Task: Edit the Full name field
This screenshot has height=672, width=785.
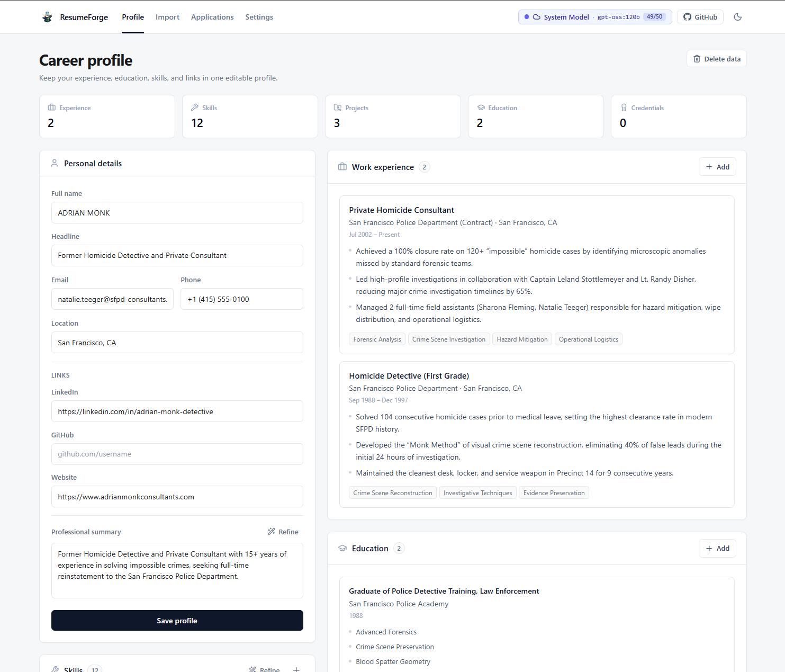Action: click(177, 213)
